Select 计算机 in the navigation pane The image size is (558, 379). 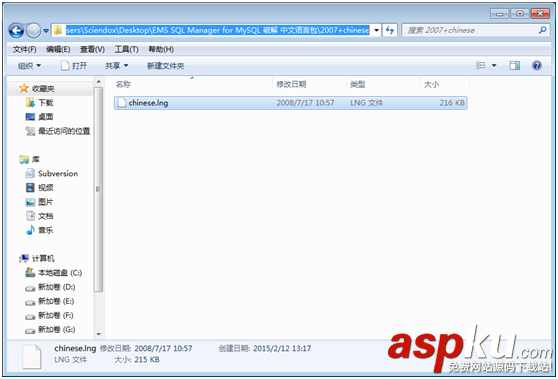43,258
